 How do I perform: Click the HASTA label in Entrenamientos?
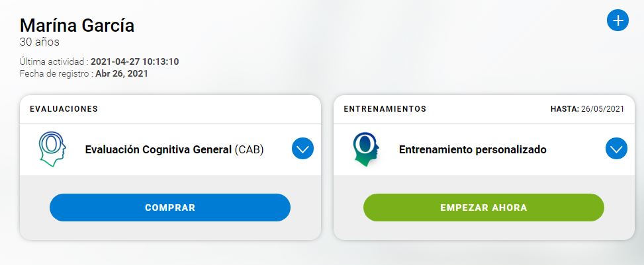[563, 109]
